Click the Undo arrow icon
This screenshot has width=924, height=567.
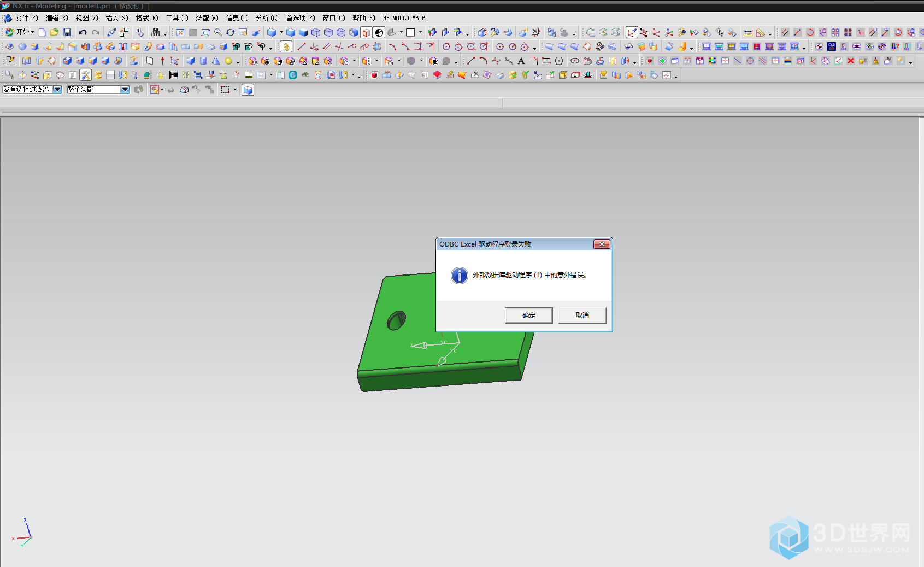pyautogui.click(x=83, y=32)
